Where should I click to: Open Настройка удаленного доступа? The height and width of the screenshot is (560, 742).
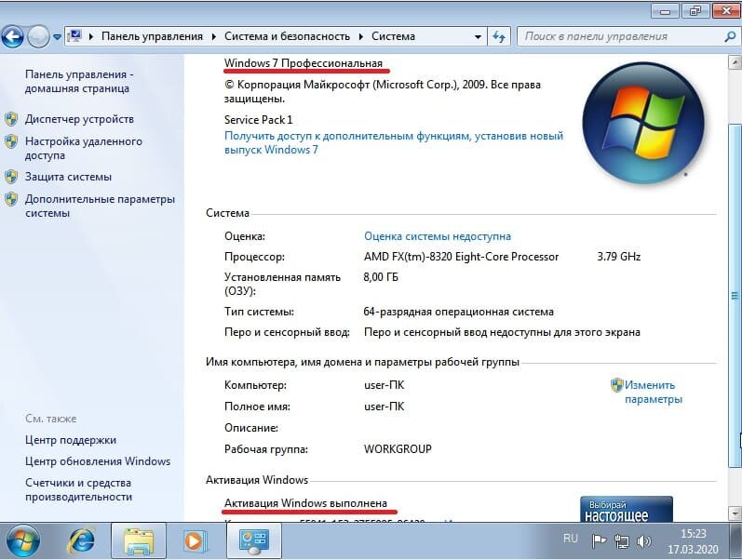click(x=83, y=148)
